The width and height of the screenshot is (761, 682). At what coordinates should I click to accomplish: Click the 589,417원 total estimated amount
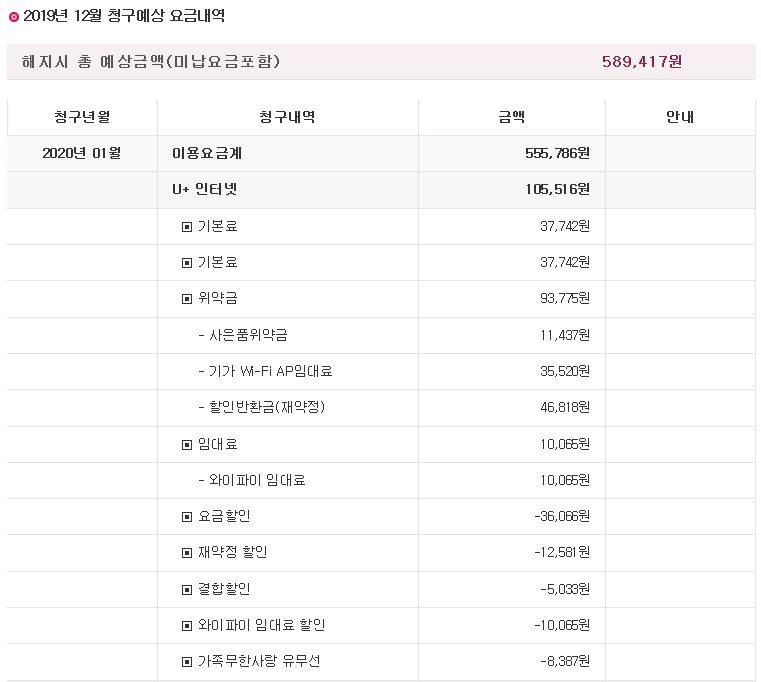(641, 62)
